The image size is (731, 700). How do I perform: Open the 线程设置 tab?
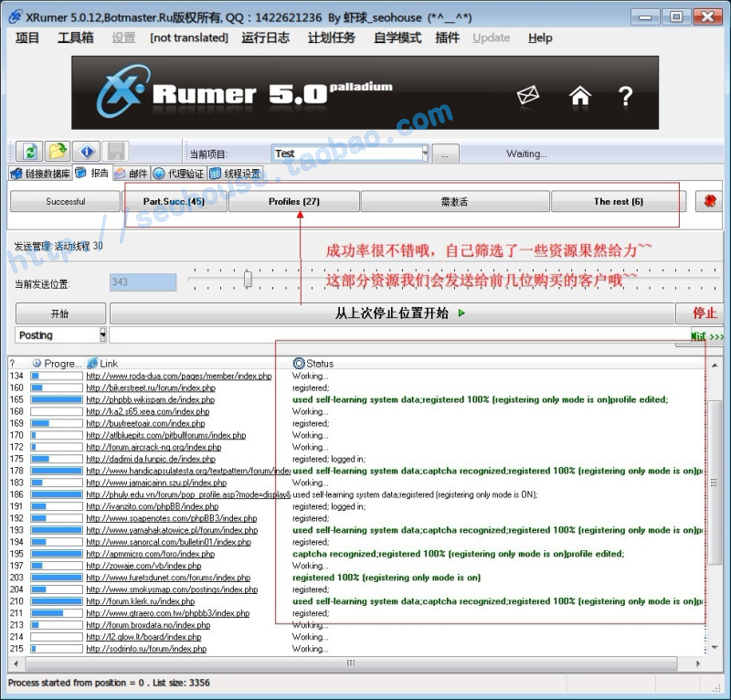point(236,174)
